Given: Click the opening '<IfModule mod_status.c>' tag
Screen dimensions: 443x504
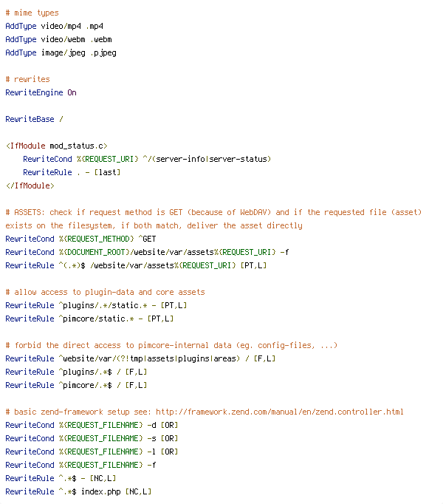Looking at the screenshot, I should click(x=57, y=146).
